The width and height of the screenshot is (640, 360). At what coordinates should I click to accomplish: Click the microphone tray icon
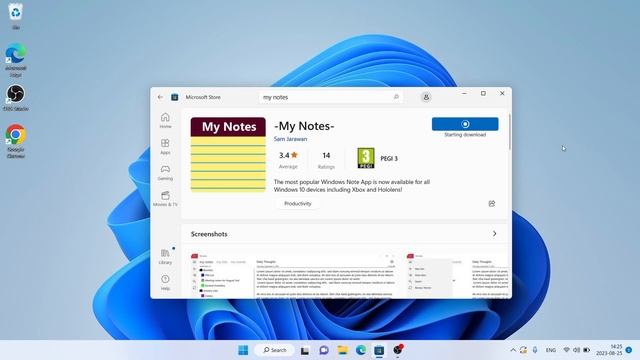click(x=535, y=350)
